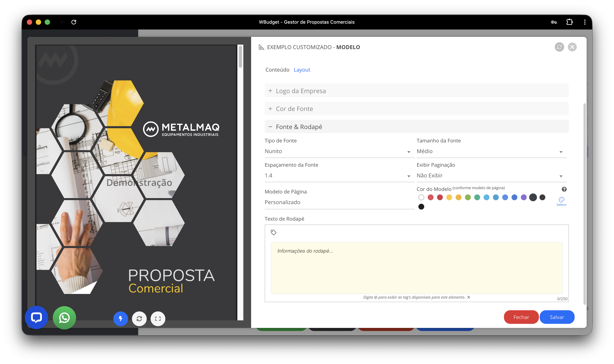The image size is (614, 364).
Task: Switch to the Conteúdo tab
Action: tap(277, 70)
